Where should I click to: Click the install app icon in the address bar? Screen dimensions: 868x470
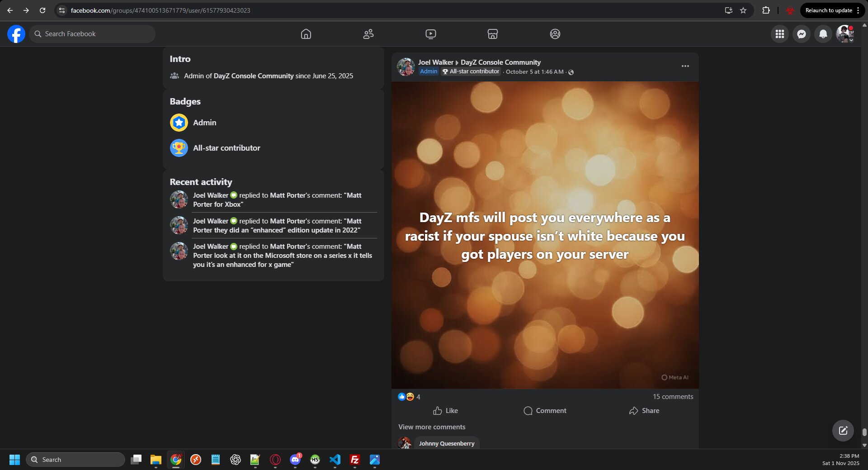[728, 10]
